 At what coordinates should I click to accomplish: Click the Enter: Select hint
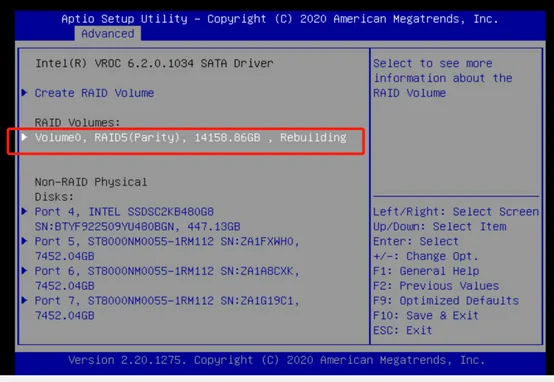click(x=416, y=241)
